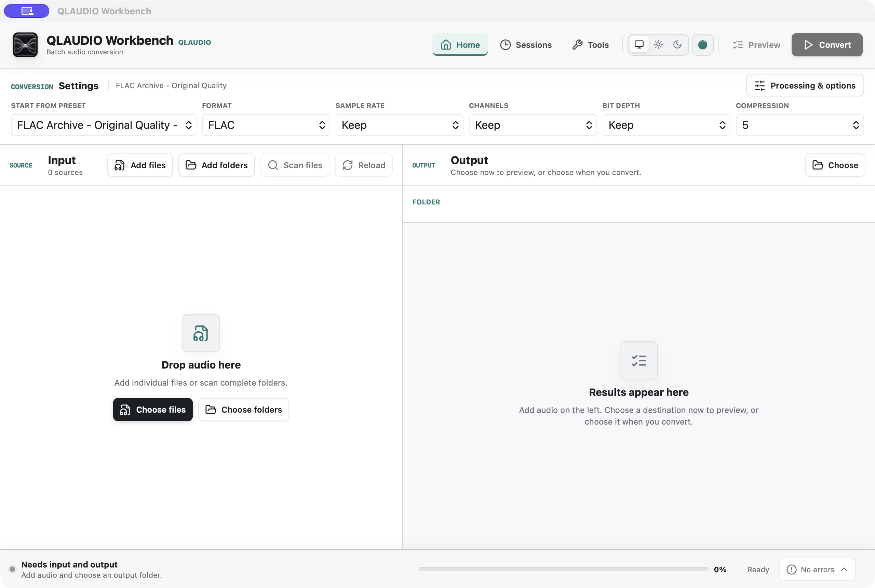Open the green accent color swatch

pyautogui.click(x=702, y=45)
